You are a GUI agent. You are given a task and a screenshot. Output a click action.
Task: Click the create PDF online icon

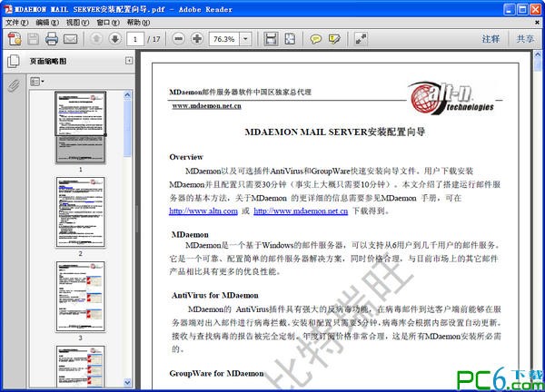[15, 39]
